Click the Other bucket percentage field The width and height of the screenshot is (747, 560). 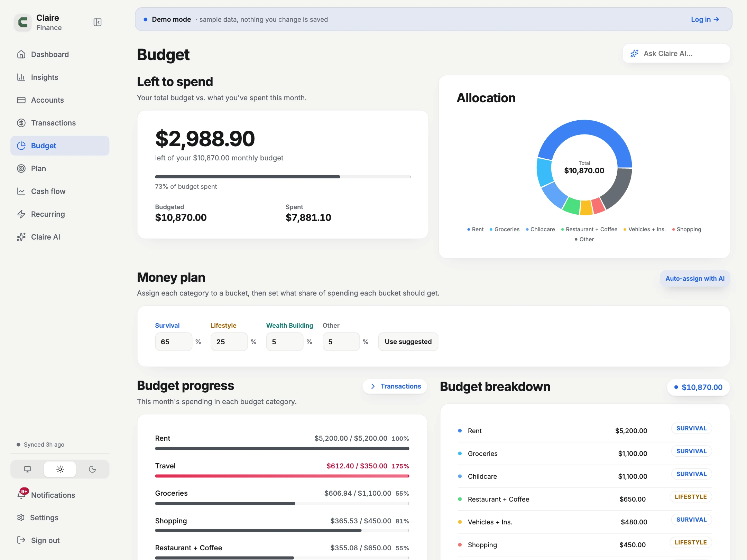tap(341, 342)
